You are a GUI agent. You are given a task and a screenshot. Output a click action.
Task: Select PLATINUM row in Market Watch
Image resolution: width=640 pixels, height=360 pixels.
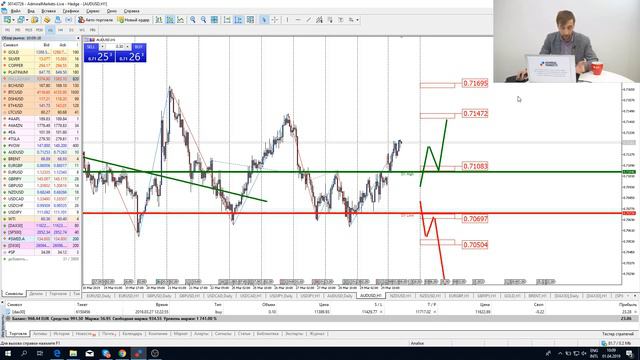coord(41,72)
